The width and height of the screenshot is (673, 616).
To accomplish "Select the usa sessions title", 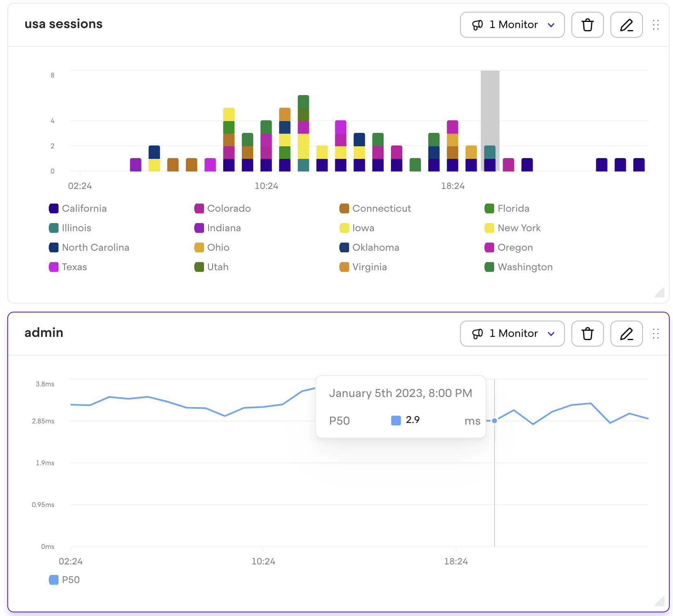I will coord(63,24).
